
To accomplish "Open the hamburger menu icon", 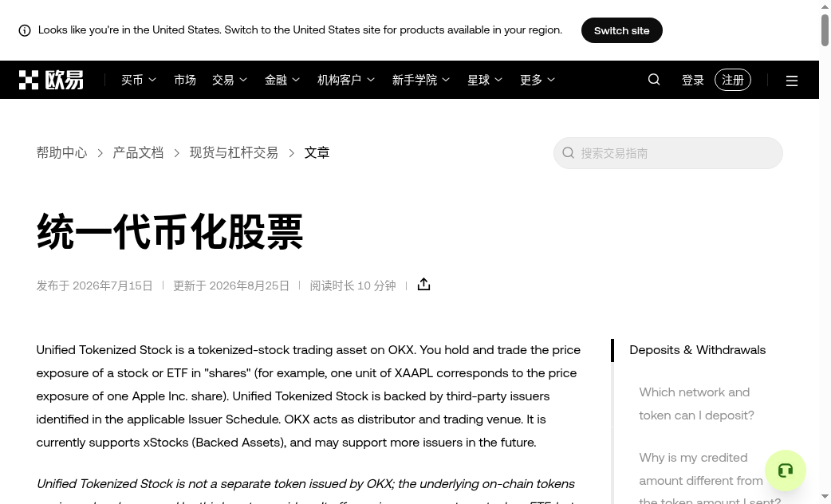I will pos(792,81).
